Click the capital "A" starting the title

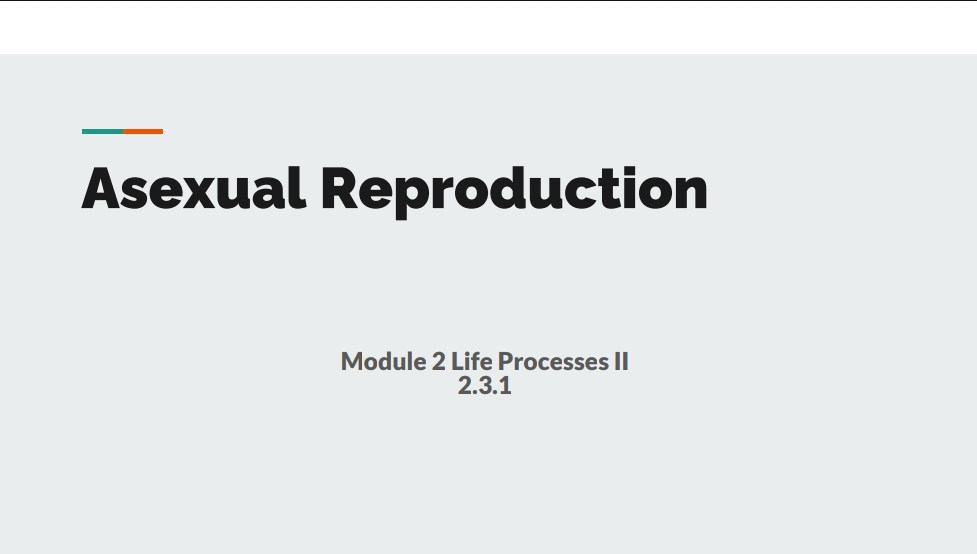102,188
